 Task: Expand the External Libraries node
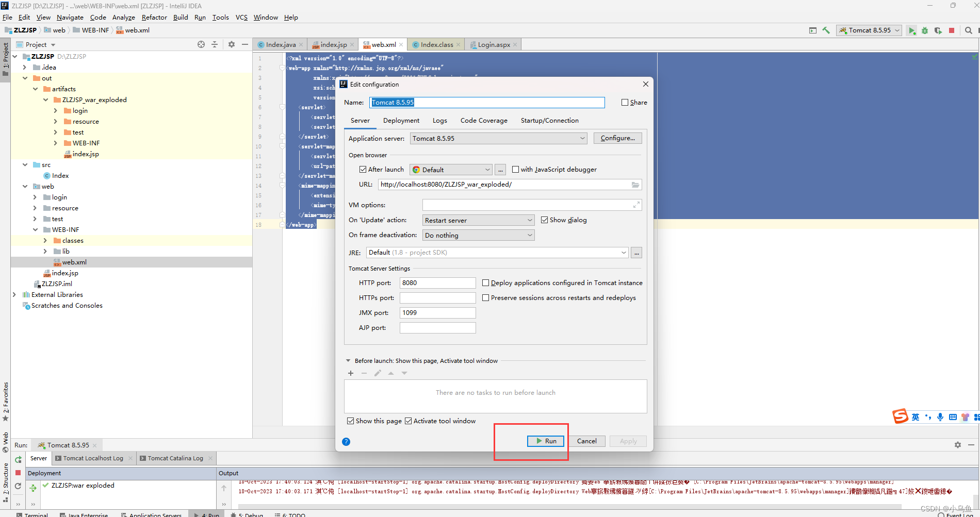pyautogui.click(x=14, y=295)
